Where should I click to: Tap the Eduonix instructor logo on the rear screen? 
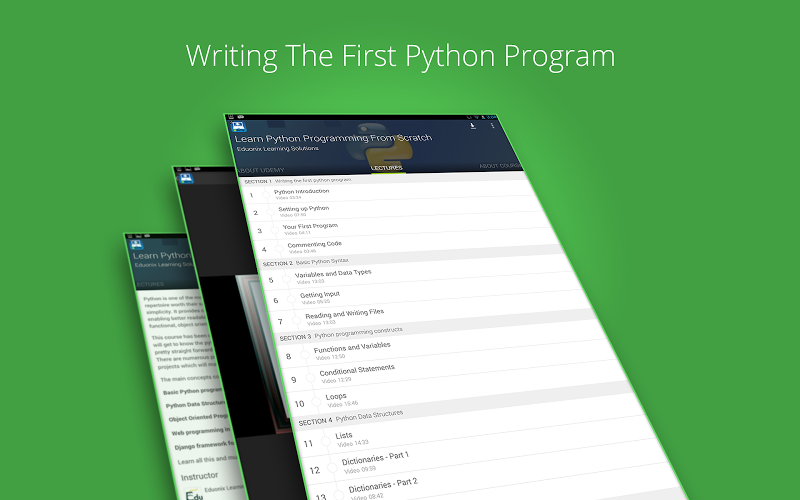(194, 494)
